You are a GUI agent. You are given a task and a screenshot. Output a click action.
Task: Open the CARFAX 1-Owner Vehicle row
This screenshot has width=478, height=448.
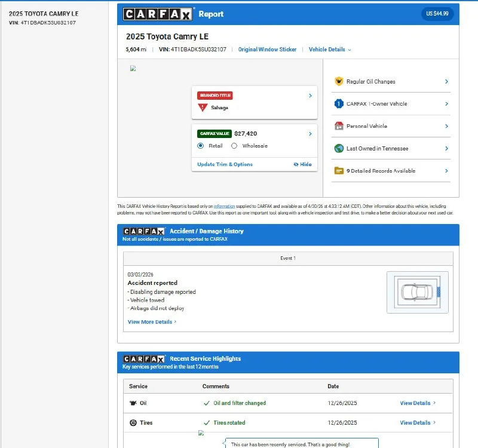click(391, 103)
